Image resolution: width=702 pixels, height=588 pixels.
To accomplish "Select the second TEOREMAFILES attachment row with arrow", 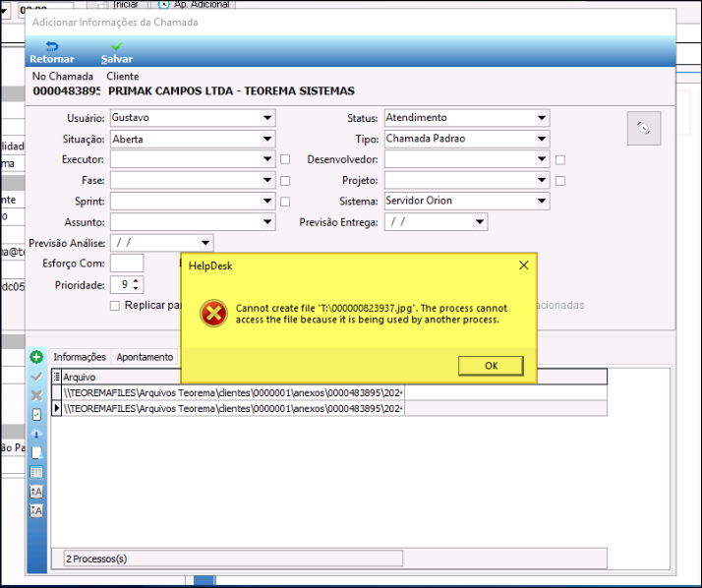I will point(233,408).
